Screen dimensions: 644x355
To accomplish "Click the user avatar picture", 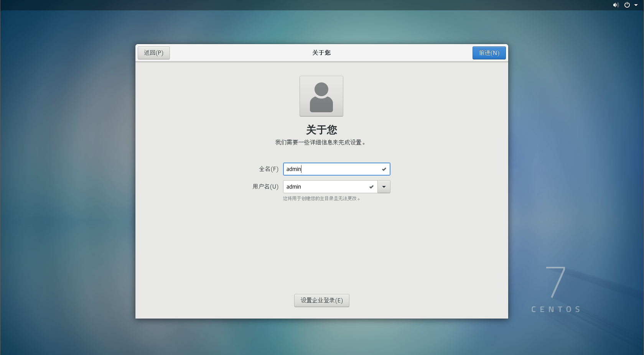I will [x=321, y=96].
